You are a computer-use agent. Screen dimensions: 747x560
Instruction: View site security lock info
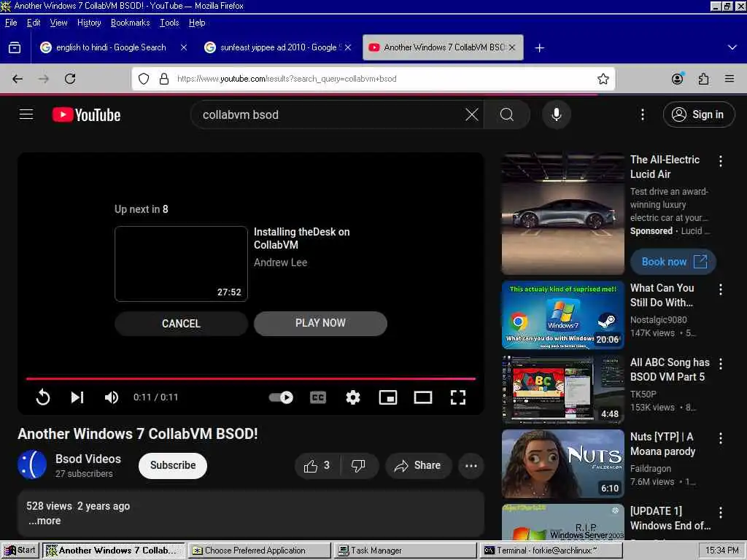coord(164,79)
